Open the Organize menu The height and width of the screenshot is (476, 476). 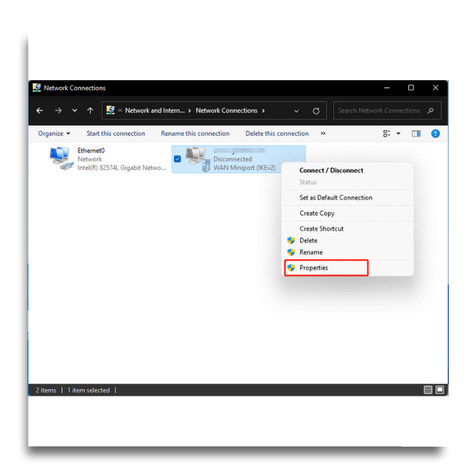click(54, 133)
